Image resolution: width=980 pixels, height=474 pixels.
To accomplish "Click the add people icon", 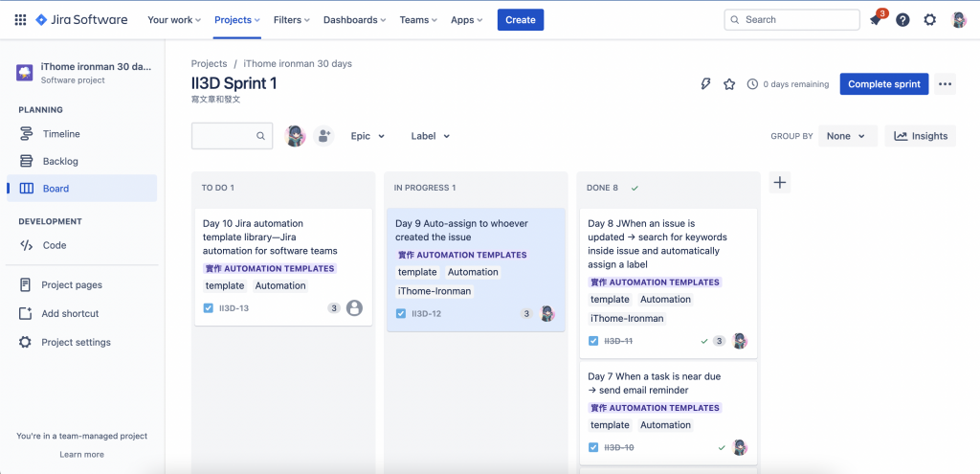I will coord(323,136).
